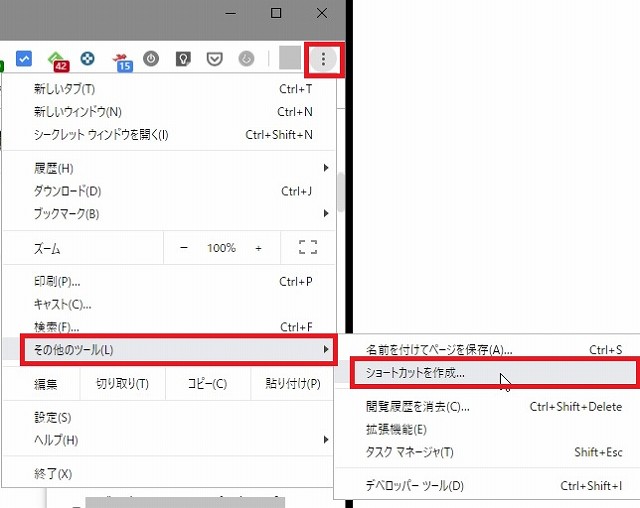Viewport: 640px width, 508px height.
Task: Click the power button extension icon
Action: (x=151, y=59)
